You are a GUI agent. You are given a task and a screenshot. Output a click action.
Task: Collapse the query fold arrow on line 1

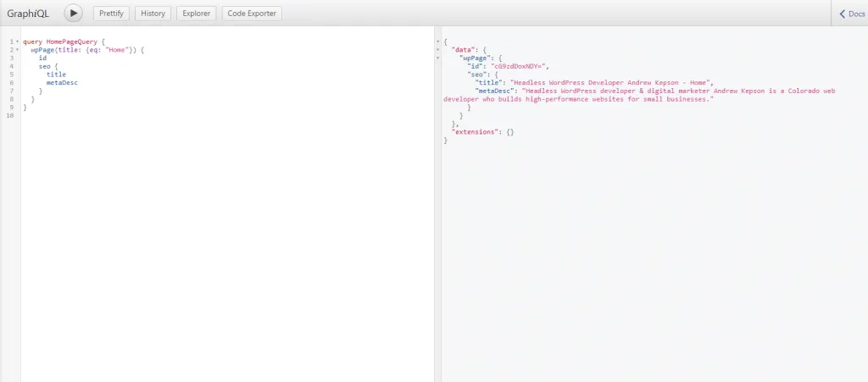(17, 42)
